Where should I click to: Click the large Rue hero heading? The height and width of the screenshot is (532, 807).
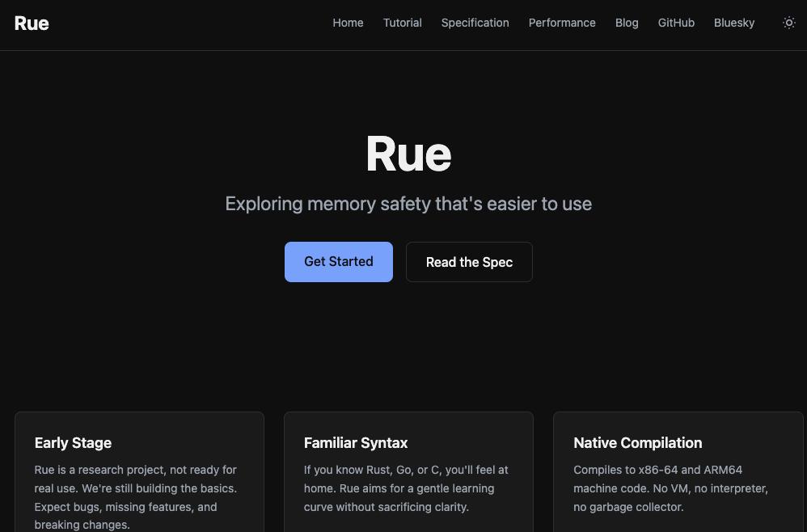(408, 154)
